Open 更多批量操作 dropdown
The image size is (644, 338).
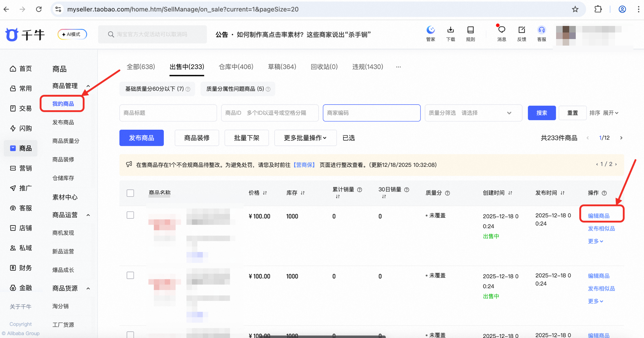tap(305, 138)
